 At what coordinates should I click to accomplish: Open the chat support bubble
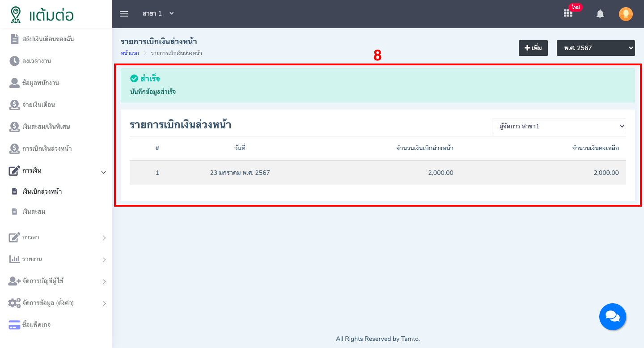pyautogui.click(x=613, y=317)
